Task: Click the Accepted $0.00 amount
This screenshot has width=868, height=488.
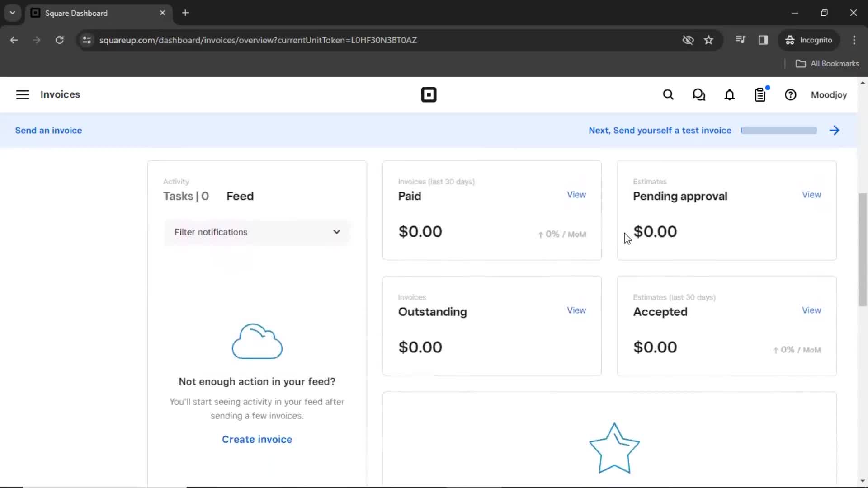Action: [x=655, y=347]
